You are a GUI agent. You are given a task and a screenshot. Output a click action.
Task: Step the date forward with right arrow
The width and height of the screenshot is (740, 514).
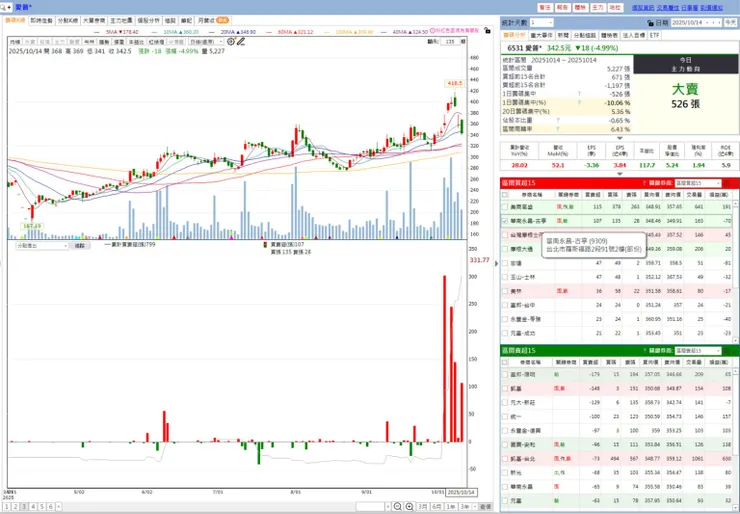[720, 23]
